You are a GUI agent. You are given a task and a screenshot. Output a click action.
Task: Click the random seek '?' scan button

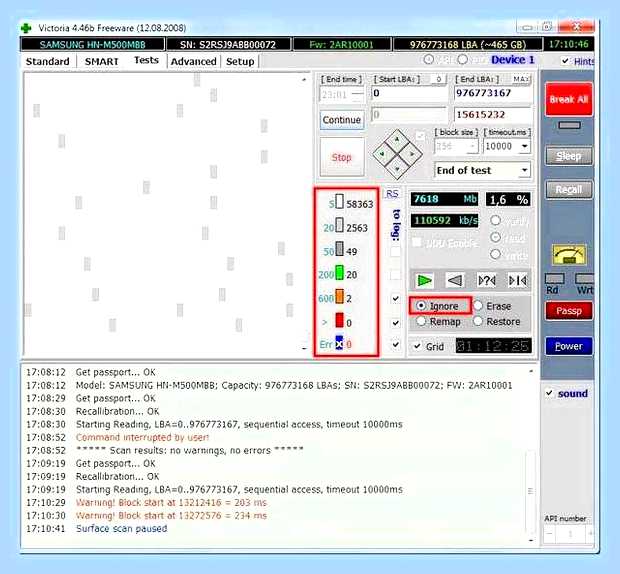pyautogui.click(x=486, y=280)
